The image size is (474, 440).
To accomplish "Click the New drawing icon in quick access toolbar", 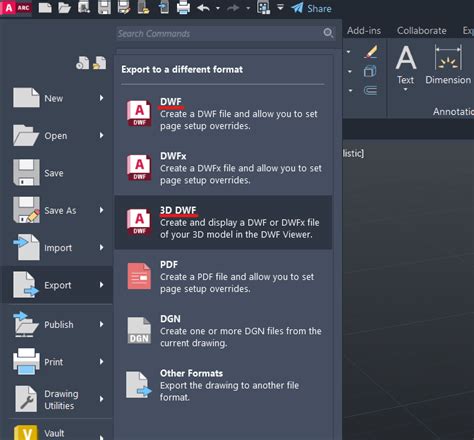I will click(x=45, y=8).
